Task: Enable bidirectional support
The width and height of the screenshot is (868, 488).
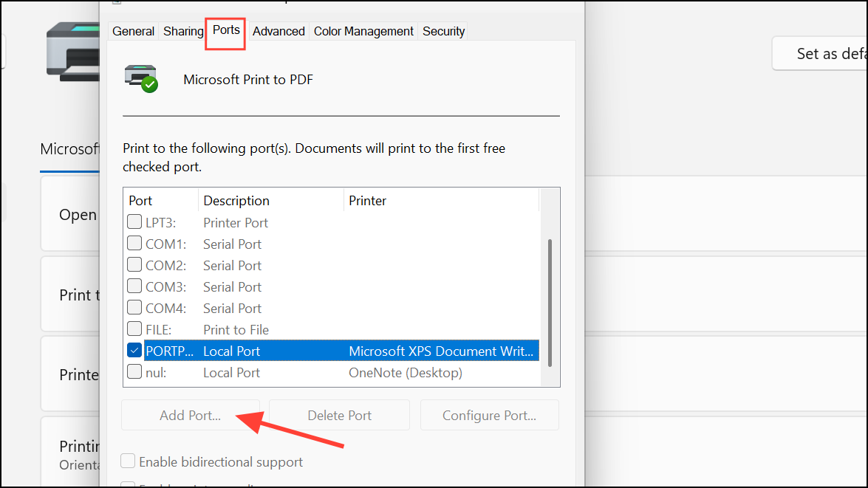Action: pyautogui.click(x=128, y=461)
